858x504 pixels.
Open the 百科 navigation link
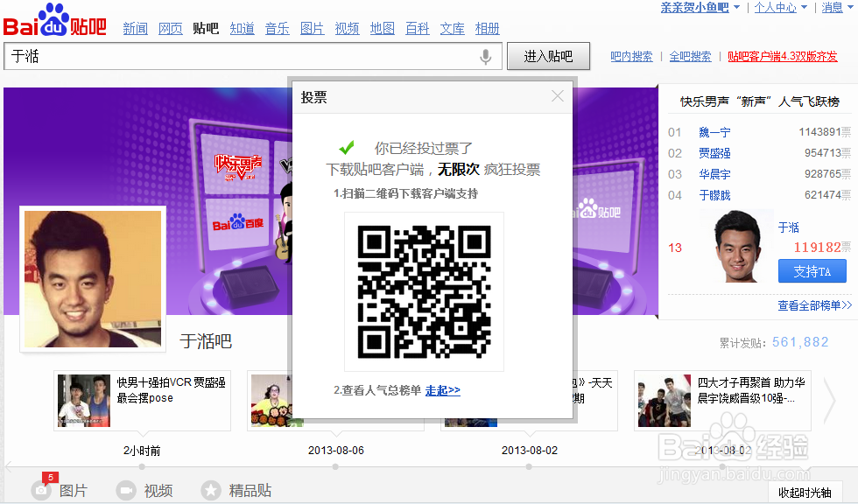417,28
